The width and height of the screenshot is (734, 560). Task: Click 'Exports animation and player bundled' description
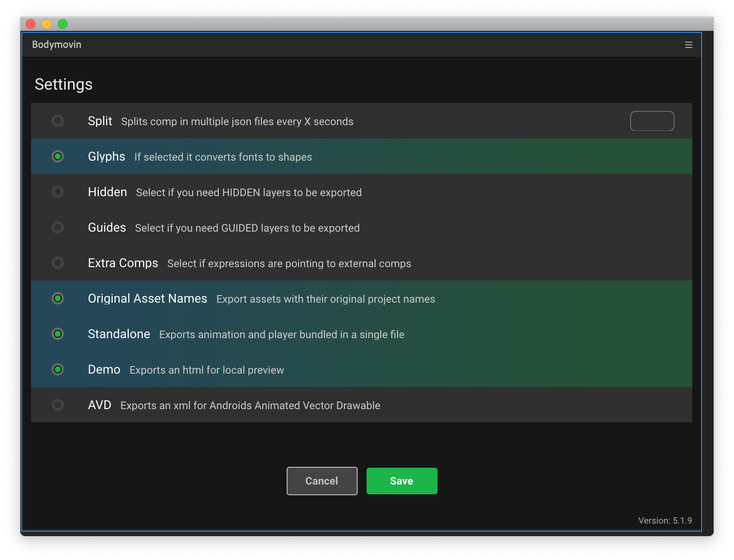(282, 335)
